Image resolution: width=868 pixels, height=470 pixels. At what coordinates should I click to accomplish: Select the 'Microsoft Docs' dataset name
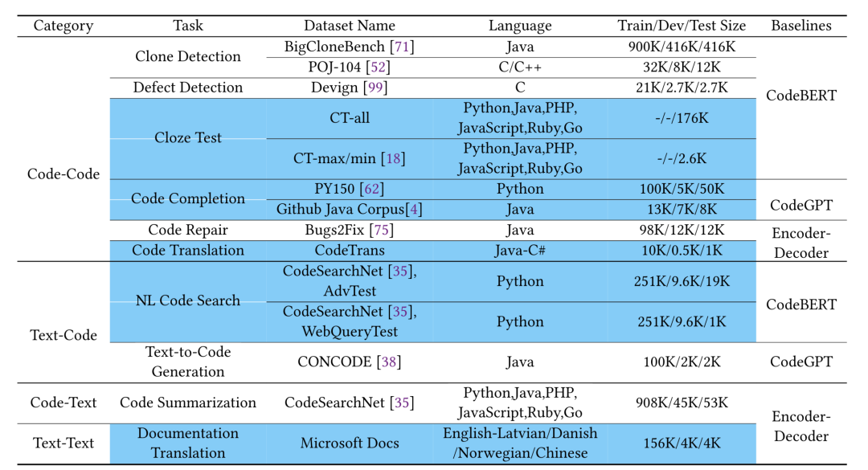point(350,443)
